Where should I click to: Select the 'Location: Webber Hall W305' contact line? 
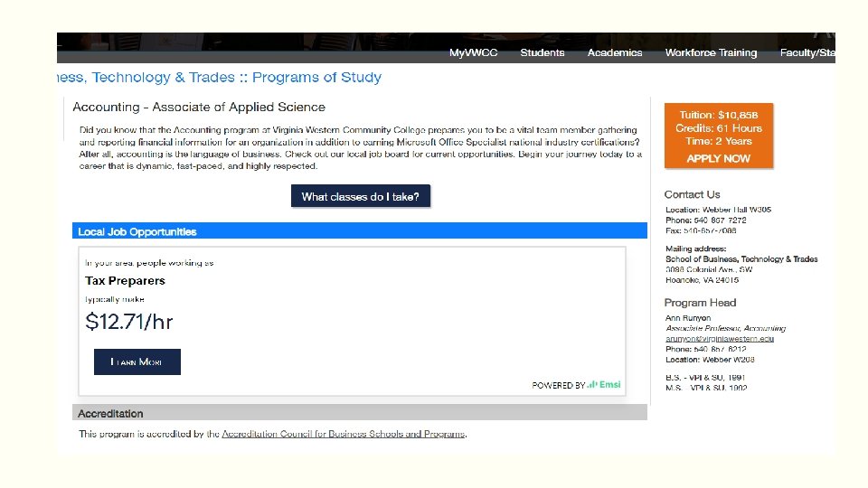click(718, 210)
